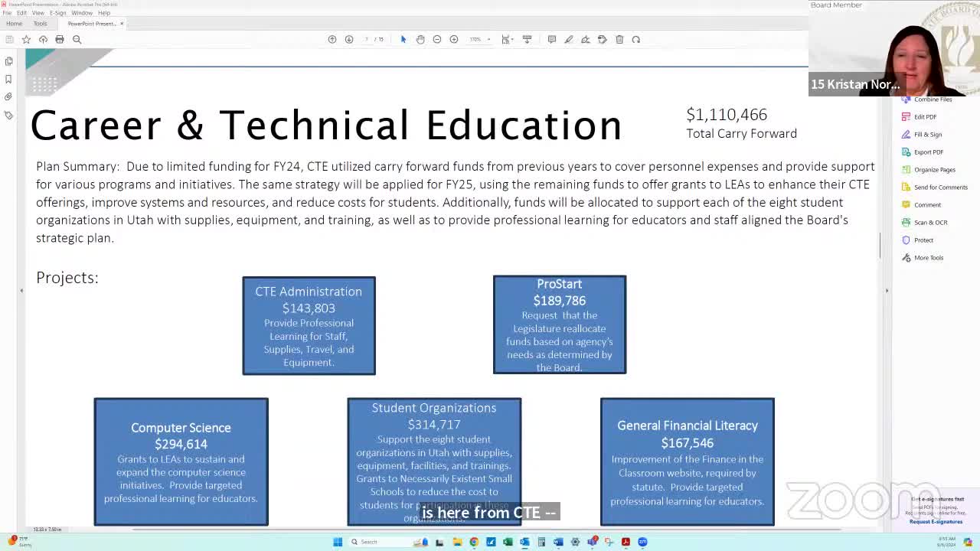This screenshot has height=551, width=980.
Task: Select the PowerPoint Presentation document tab
Action: (91, 24)
